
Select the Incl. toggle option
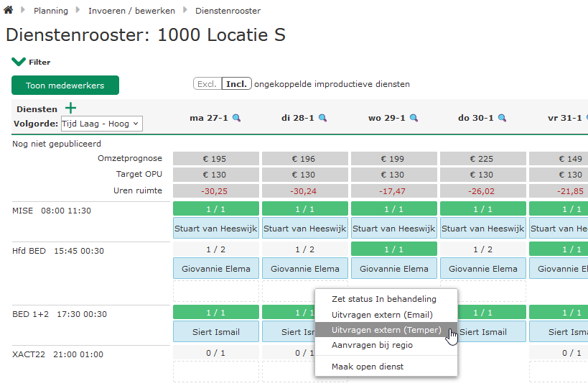point(236,84)
